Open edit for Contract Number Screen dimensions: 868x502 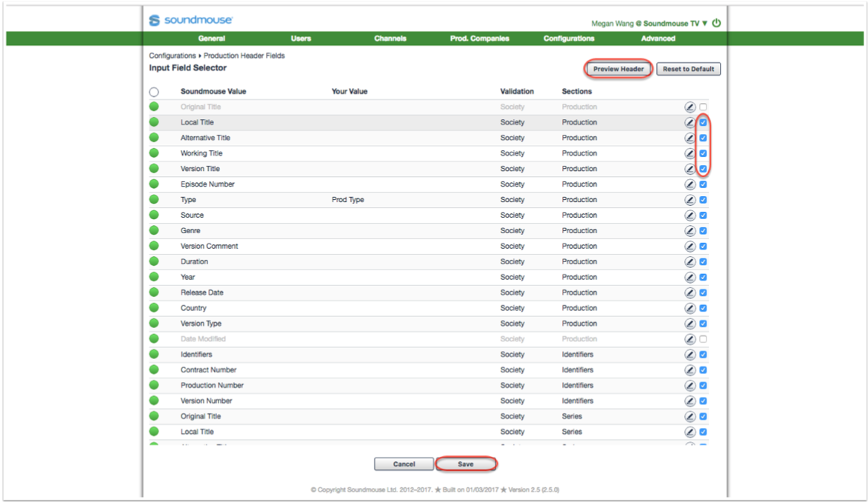[690, 370]
